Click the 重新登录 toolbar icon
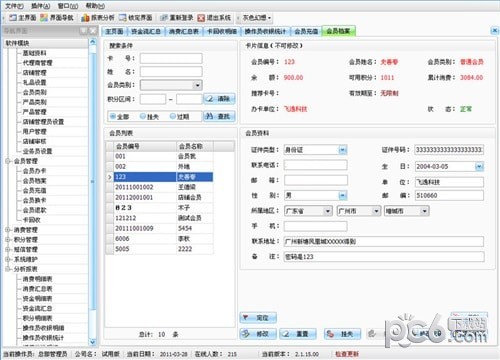Image resolution: width=500 pixels, height=360 pixels. tap(164, 18)
